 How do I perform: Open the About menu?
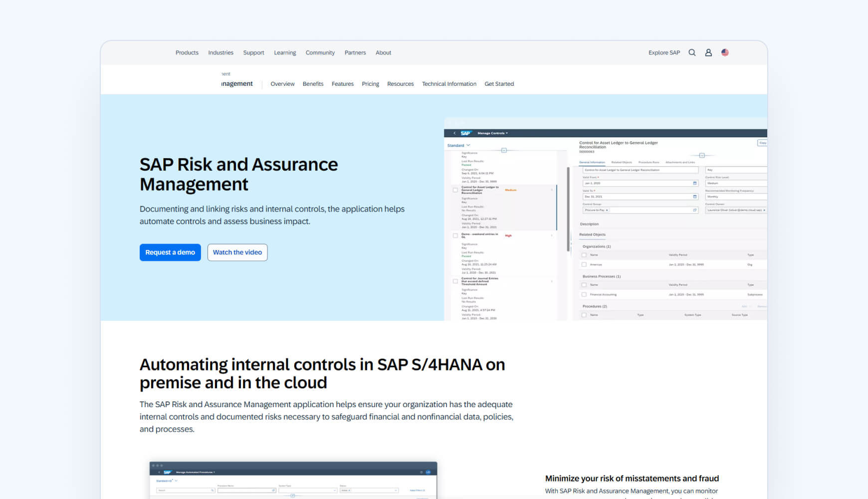383,52
